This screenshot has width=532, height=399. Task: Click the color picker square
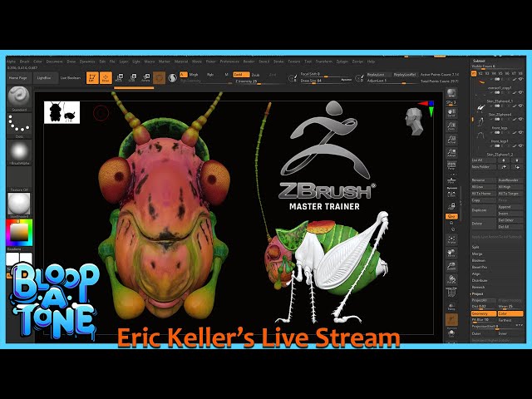(18, 229)
